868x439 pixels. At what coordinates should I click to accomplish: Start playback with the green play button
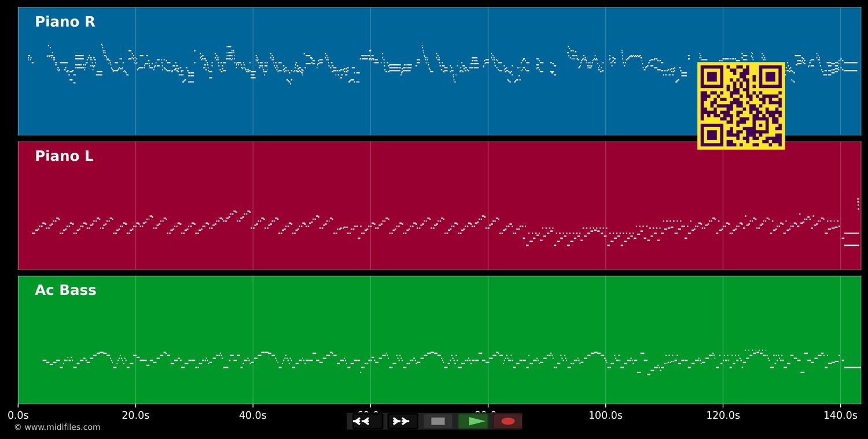[473, 421]
